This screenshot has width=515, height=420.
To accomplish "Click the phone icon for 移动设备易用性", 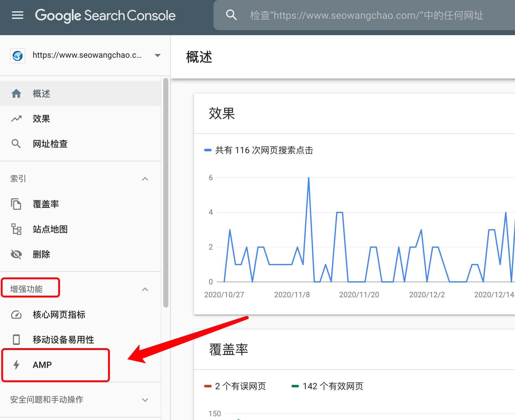I will [16, 340].
